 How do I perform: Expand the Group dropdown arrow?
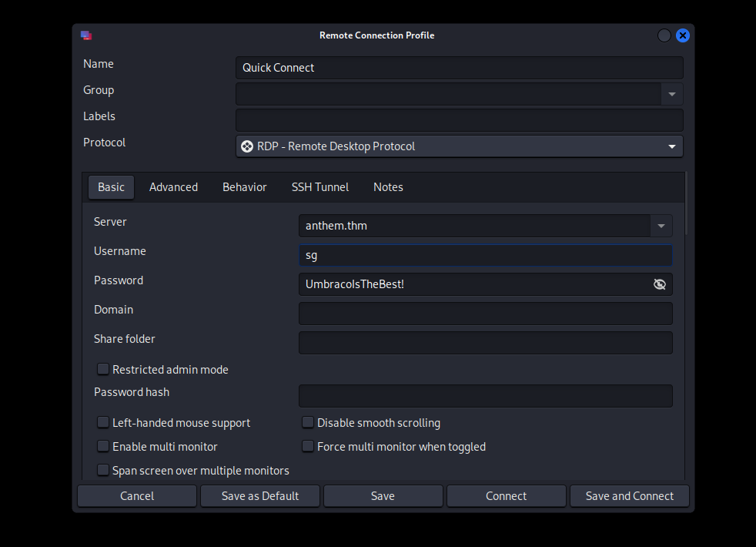[671, 94]
